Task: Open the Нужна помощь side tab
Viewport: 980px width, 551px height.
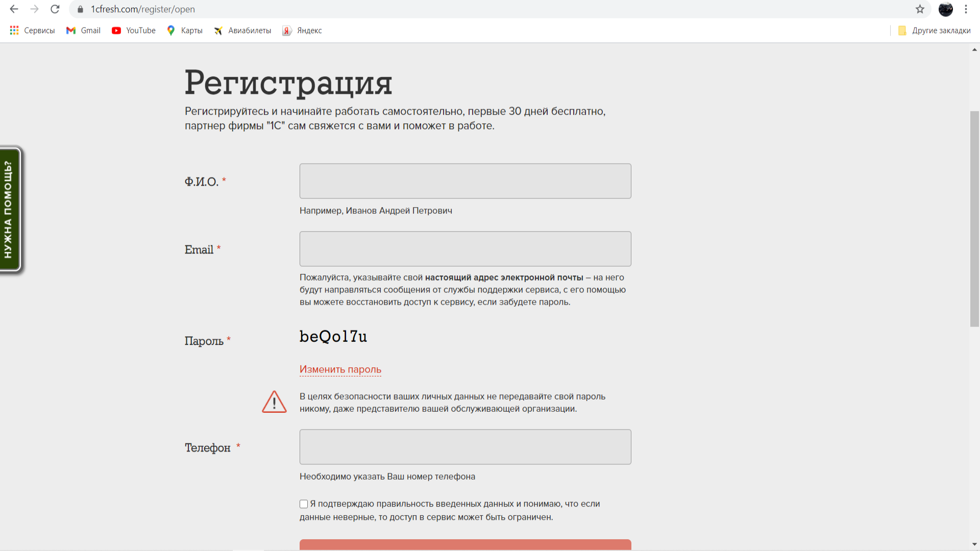Action: (10, 209)
